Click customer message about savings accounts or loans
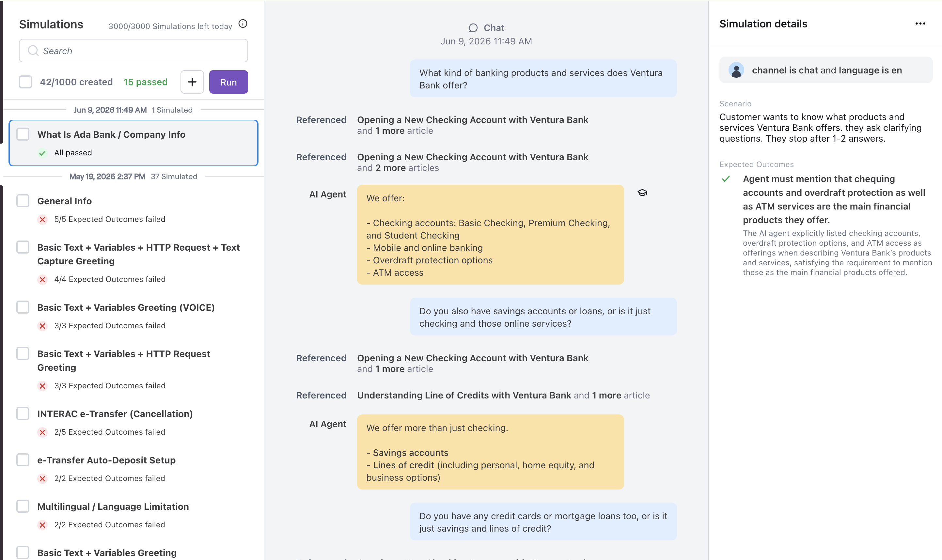Screen dimensions: 942x560 point(543,317)
